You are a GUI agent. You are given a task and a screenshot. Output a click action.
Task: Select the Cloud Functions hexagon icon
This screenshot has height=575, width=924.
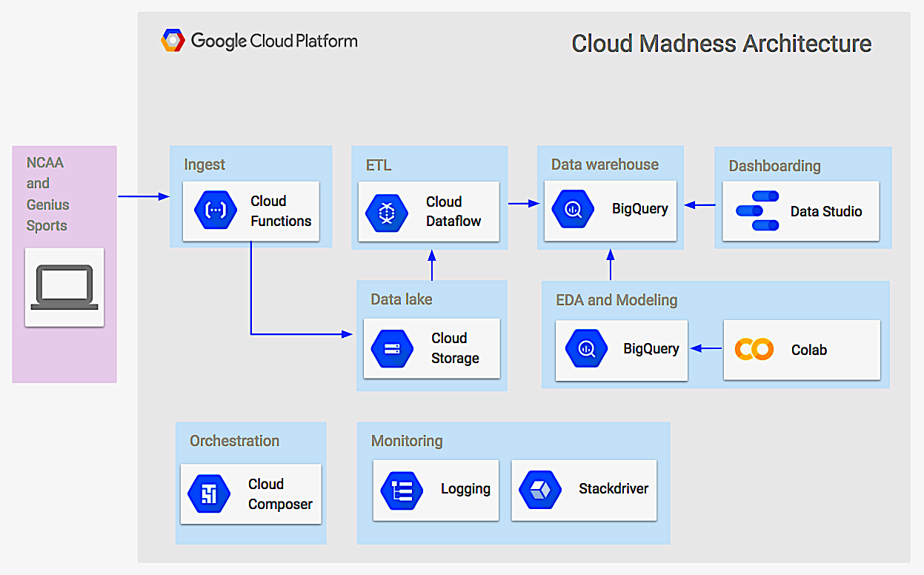click(x=214, y=210)
